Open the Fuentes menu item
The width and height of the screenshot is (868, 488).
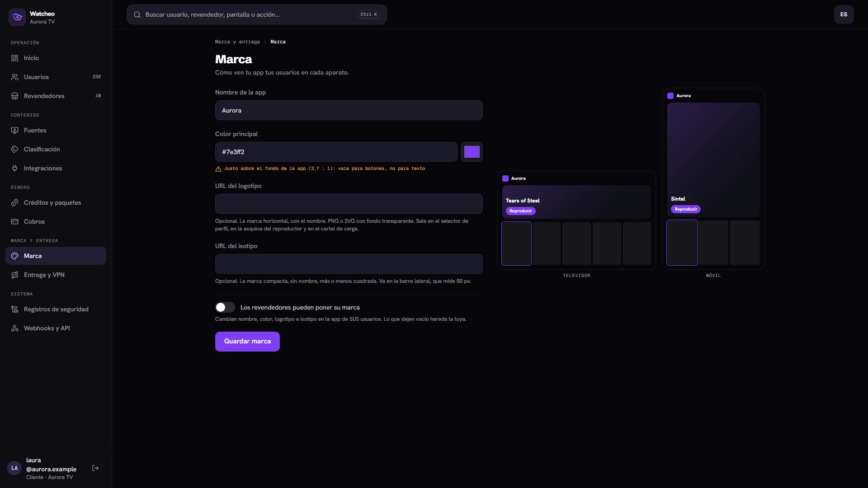(x=56, y=130)
